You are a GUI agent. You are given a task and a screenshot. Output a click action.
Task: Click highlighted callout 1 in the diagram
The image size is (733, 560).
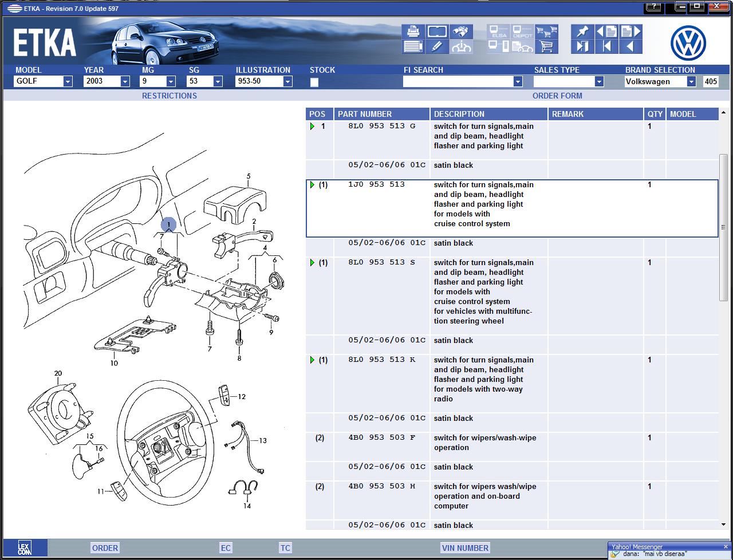coord(168,225)
